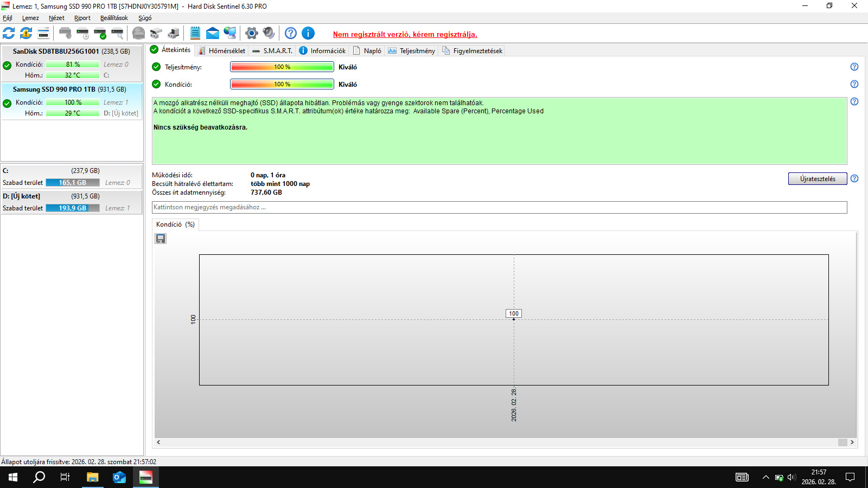
Task: Open Outlook from the taskbar
Action: [x=119, y=477]
